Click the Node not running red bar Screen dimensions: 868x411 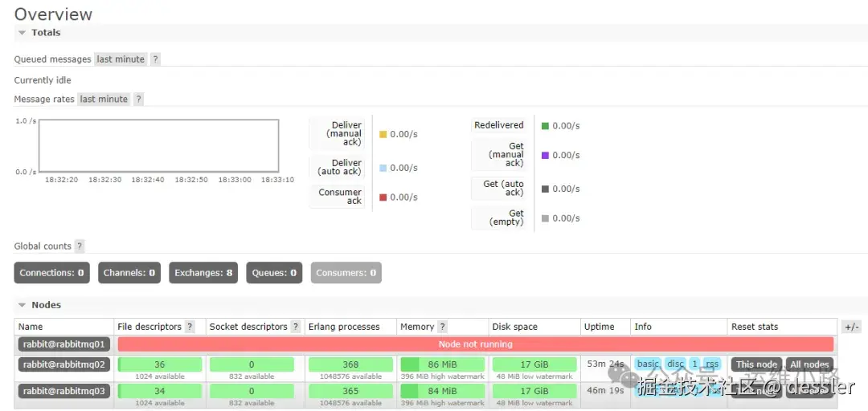point(476,344)
